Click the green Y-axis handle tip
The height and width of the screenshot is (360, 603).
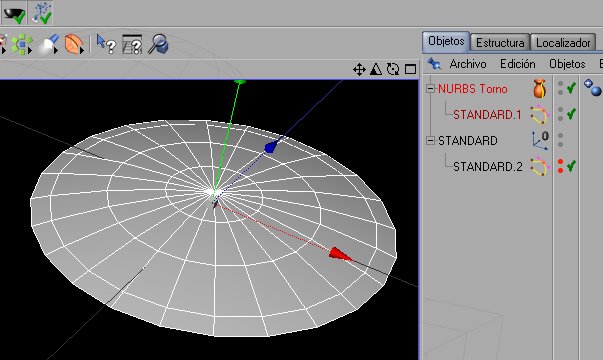tap(240, 82)
